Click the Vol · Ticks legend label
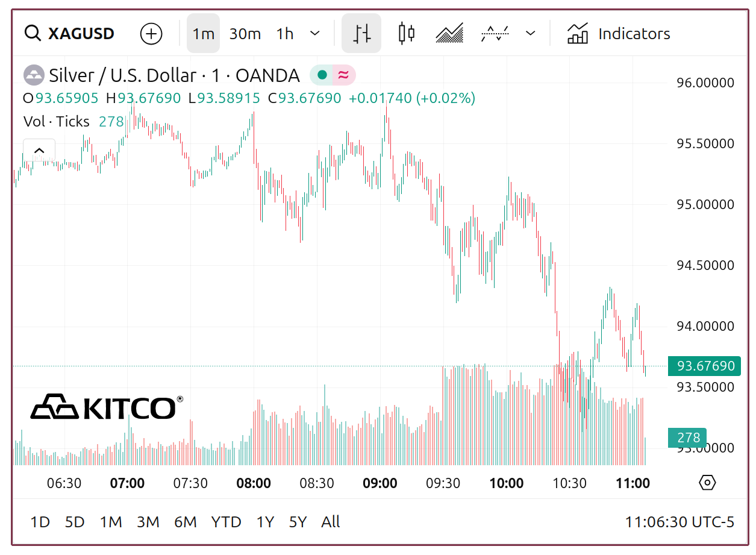This screenshot has height=555, width=756. click(x=57, y=122)
